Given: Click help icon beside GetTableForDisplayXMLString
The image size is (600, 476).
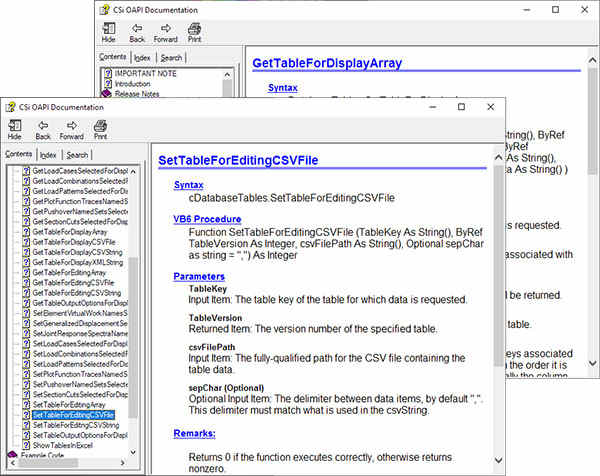Looking at the screenshot, I should point(26,262).
